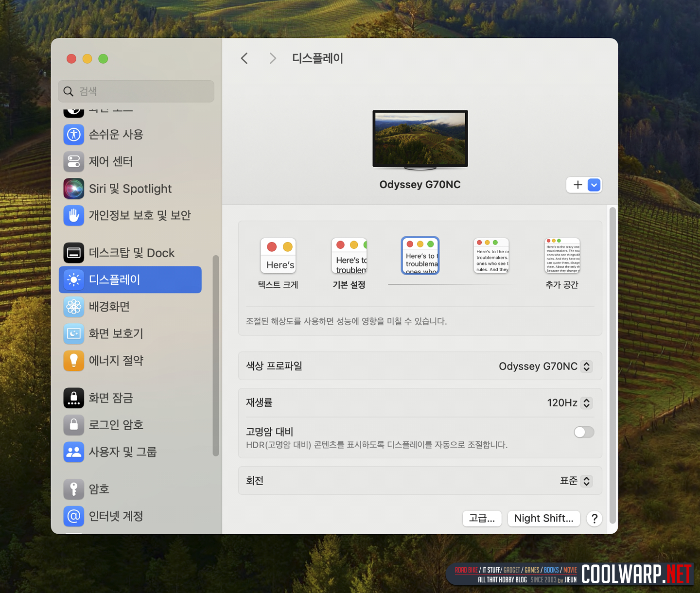The height and width of the screenshot is (593, 700).
Task: Toggle 고명암 대비 HDR switch
Action: point(584,432)
